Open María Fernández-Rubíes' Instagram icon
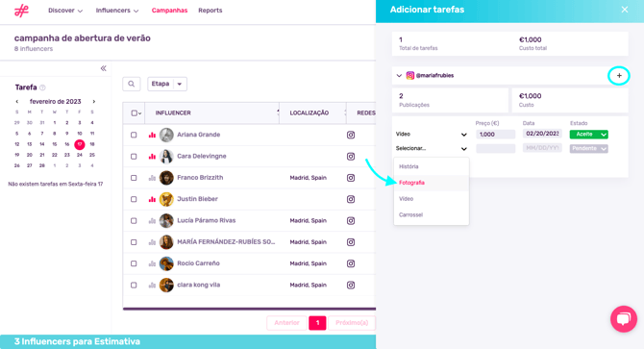Image resolution: width=644 pixels, height=349 pixels. (x=351, y=242)
